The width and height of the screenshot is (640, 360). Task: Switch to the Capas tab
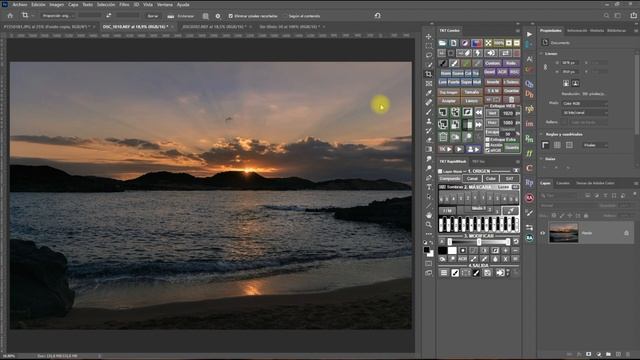coord(545,183)
